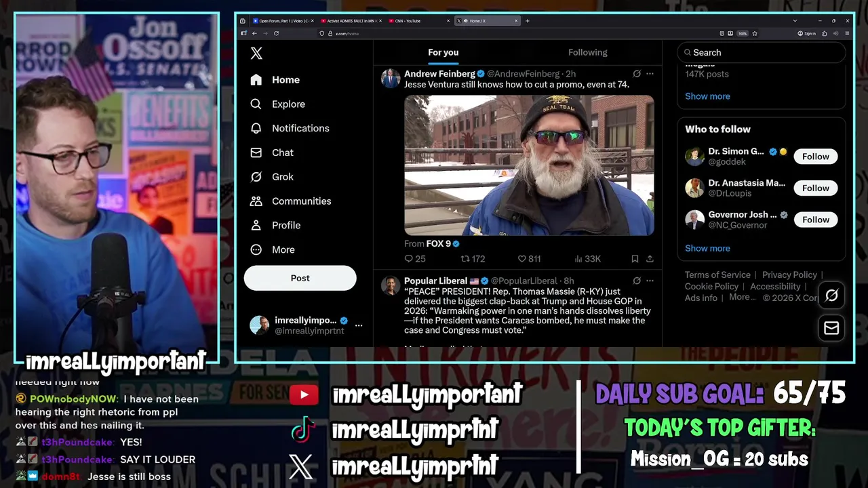Switch to the Open Forum, Part 1 browser tab
The width and height of the screenshot is (868, 488).
click(283, 21)
